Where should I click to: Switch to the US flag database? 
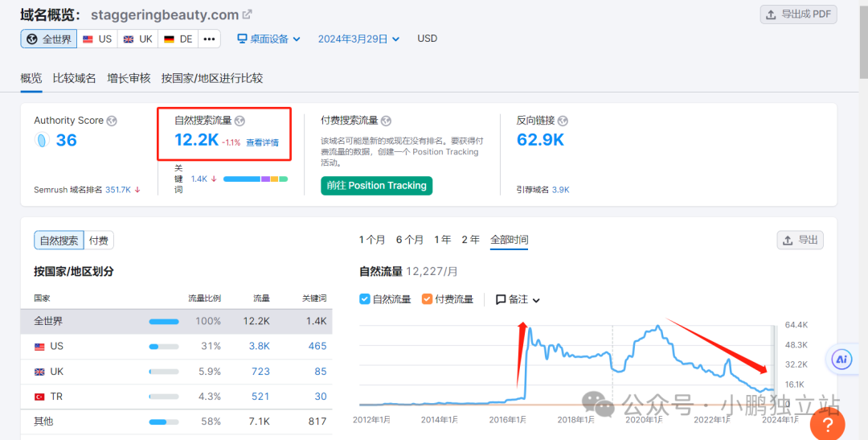(x=97, y=39)
